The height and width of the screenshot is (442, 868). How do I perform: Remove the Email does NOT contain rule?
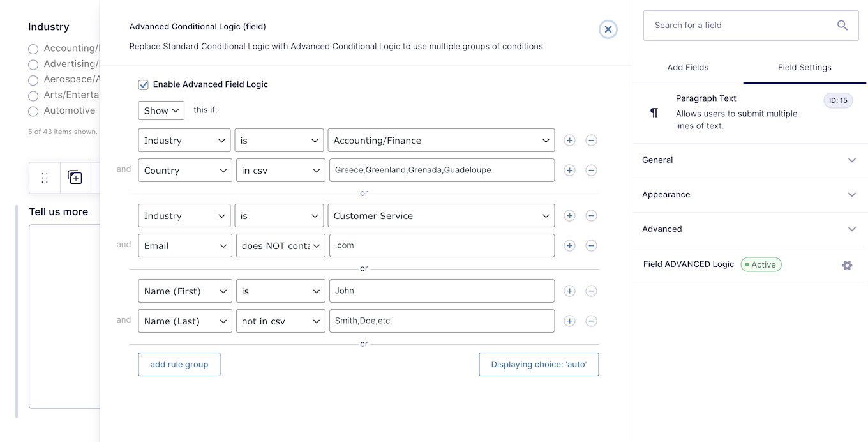pos(592,246)
